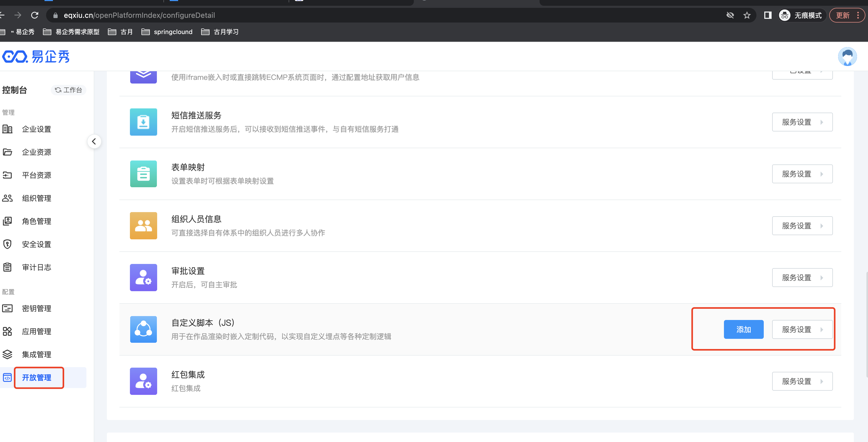
Task: Click the address bar URL
Action: point(139,15)
